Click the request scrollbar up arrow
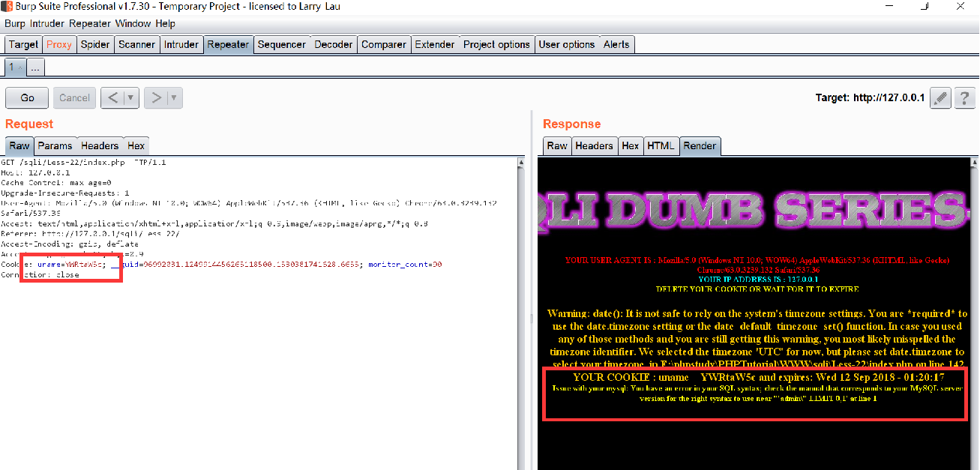The image size is (980, 470). [521, 161]
